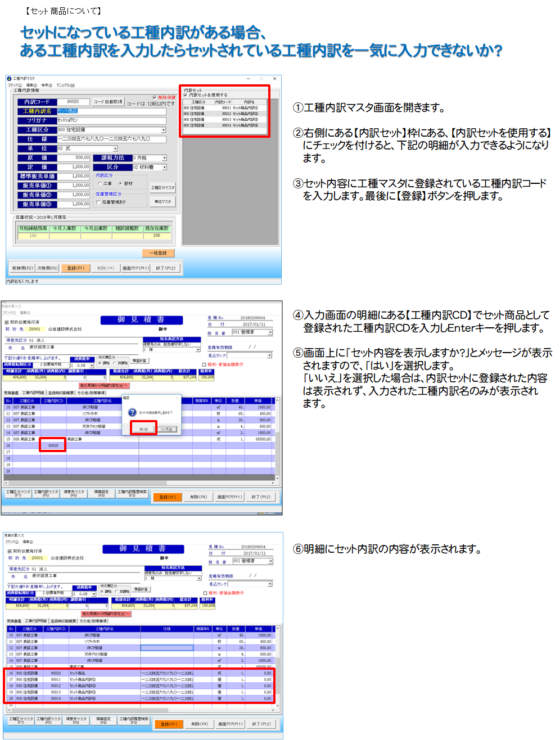Open the 単位マスタ button

[162, 201]
